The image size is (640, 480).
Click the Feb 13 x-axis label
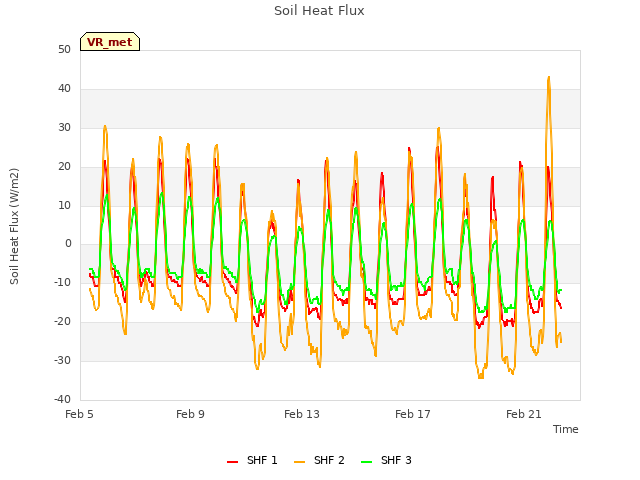click(302, 414)
